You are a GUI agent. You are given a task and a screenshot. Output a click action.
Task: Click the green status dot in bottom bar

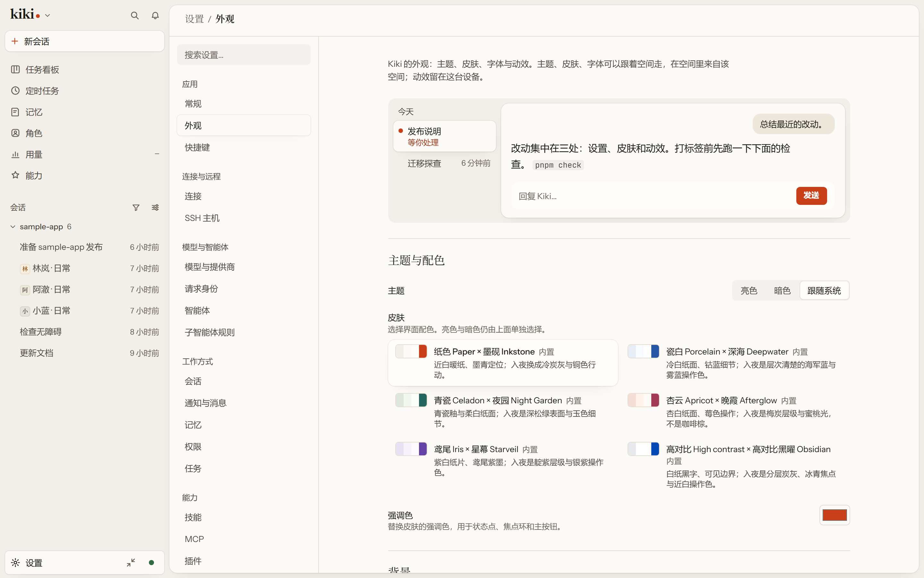click(151, 563)
